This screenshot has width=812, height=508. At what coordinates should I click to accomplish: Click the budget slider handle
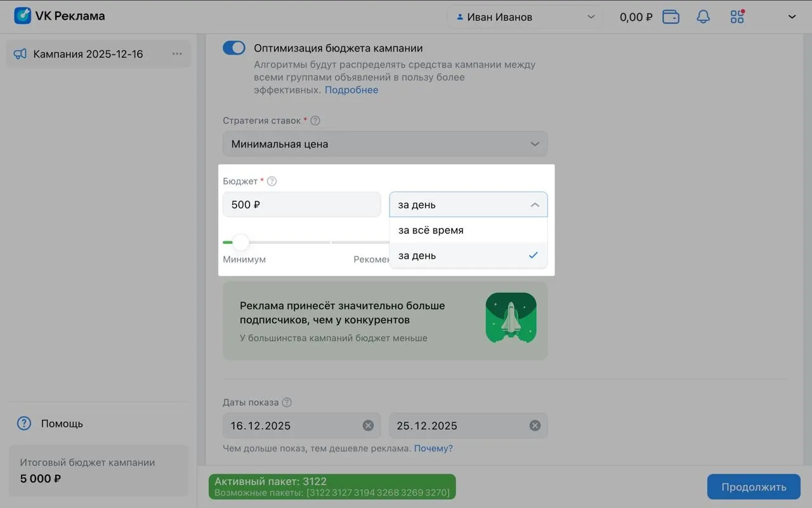(x=240, y=242)
